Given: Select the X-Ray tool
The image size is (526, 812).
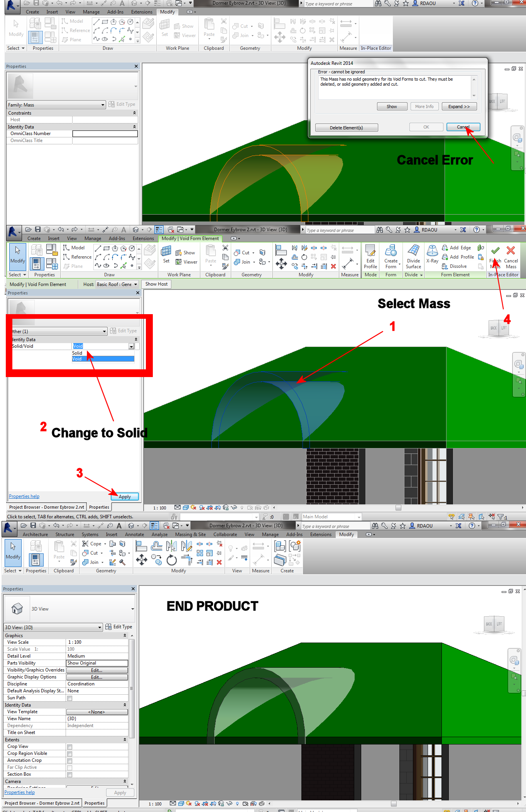Looking at the screenshot, I should coord(432,254).
